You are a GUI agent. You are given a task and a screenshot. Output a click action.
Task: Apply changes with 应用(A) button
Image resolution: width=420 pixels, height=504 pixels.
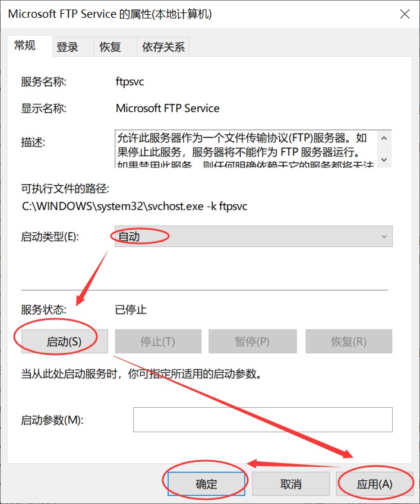[x=375, y=484]
